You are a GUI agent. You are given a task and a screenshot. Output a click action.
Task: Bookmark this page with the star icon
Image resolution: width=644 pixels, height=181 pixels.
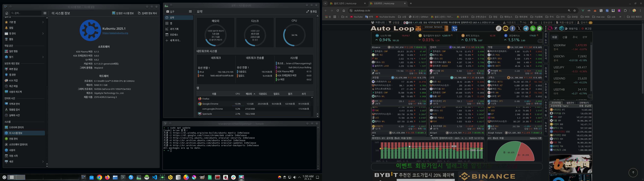[x=575, y=11]
